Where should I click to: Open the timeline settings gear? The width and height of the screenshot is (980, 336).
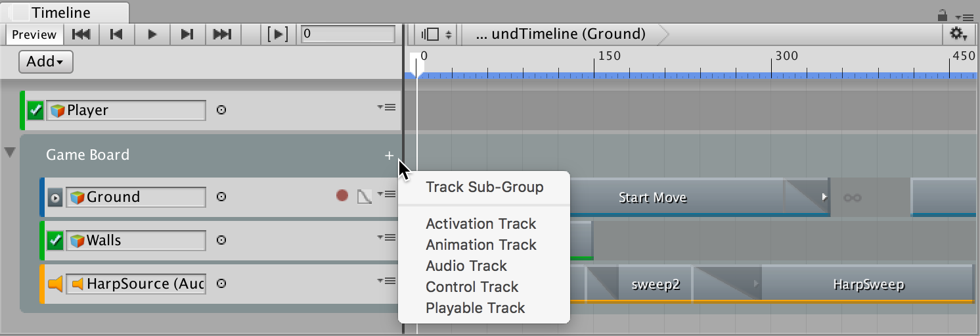tap(958, 34)
